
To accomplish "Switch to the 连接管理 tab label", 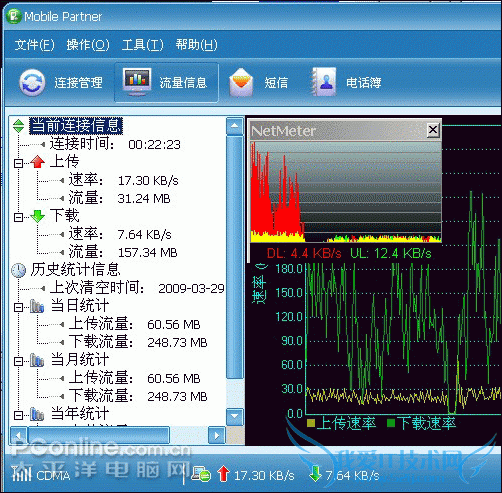I will pyautogui.click(x=78, y=83).
